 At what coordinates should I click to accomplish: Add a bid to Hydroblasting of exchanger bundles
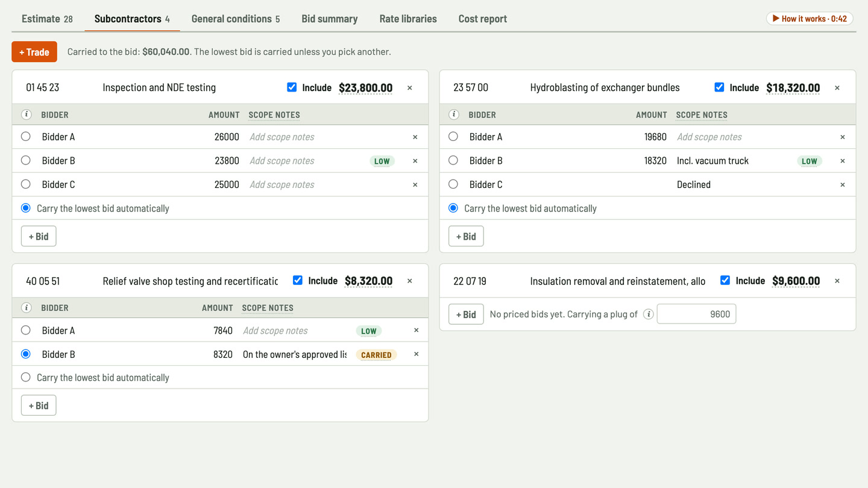pos(466,236)
